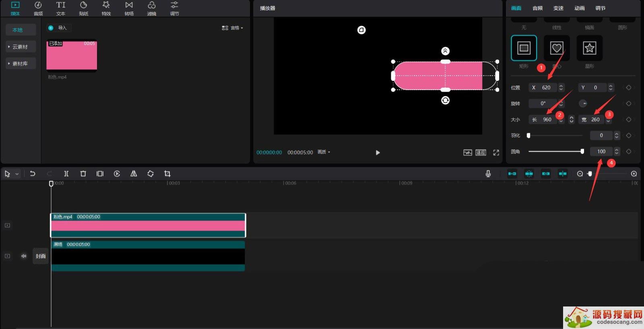The width and height of the screenshot is (644, 329).
Task: Click the microphone record voiceover icon
Action: pos(488,174)
